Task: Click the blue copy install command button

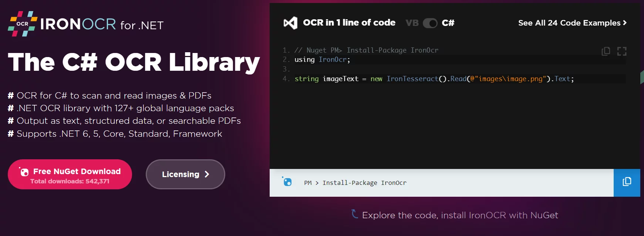Action: (x=627, y=183)
